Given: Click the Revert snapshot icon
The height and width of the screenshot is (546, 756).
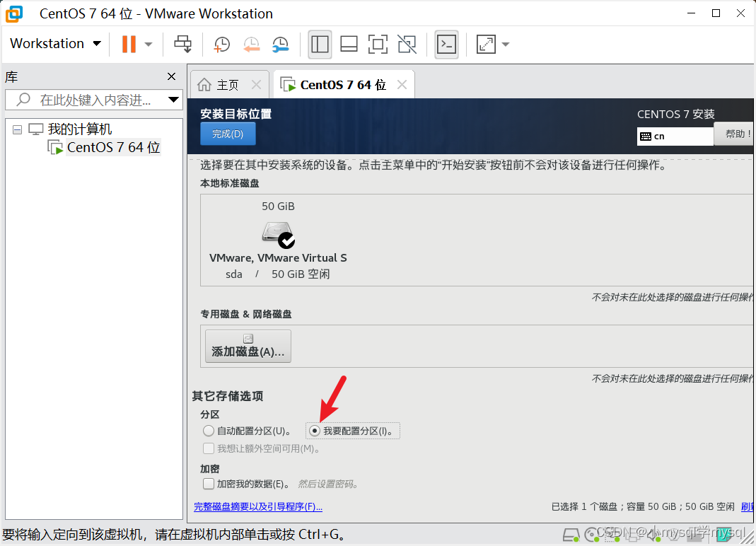Looking at the screenshot, I should point(251,44).
